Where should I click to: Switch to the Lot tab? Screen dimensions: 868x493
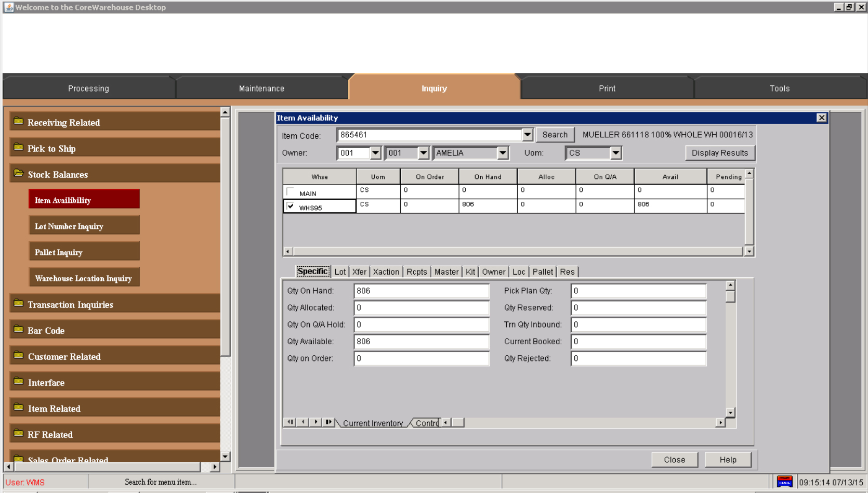point(340,271)
